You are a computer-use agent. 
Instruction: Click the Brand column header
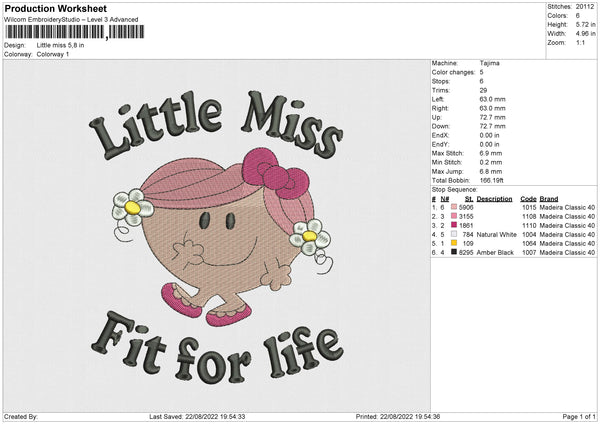click(x=548, y=199)
